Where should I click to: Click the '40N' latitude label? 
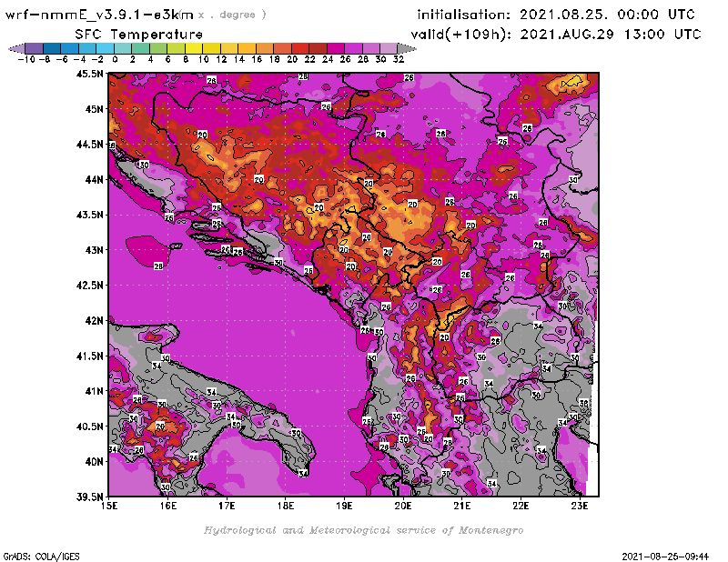94,462
